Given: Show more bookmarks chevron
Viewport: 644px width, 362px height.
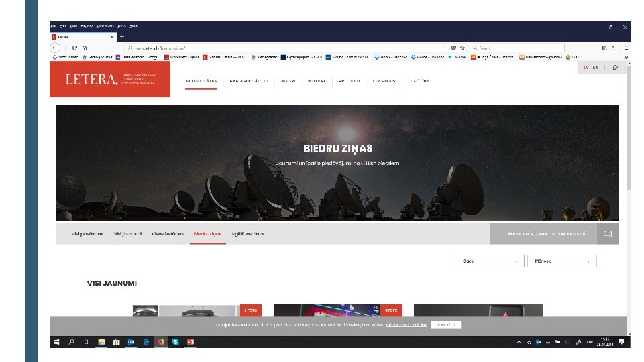Looking at the screenshot, I should point(626,57).
